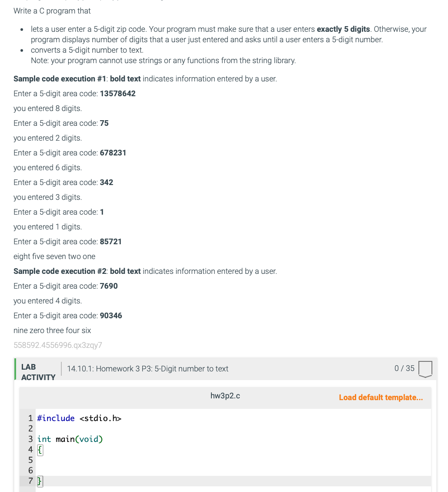
Task: Click the opening brace on line 4
Action: [39, 450]
